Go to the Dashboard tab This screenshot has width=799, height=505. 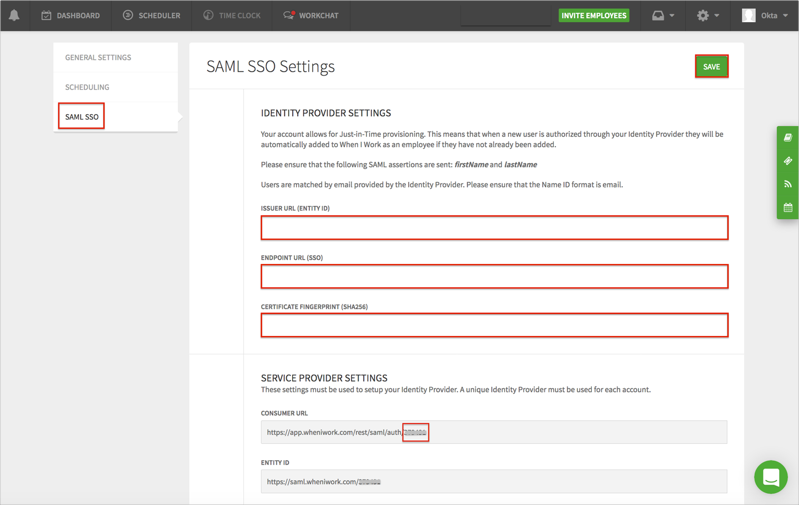(x=70, y=16)
